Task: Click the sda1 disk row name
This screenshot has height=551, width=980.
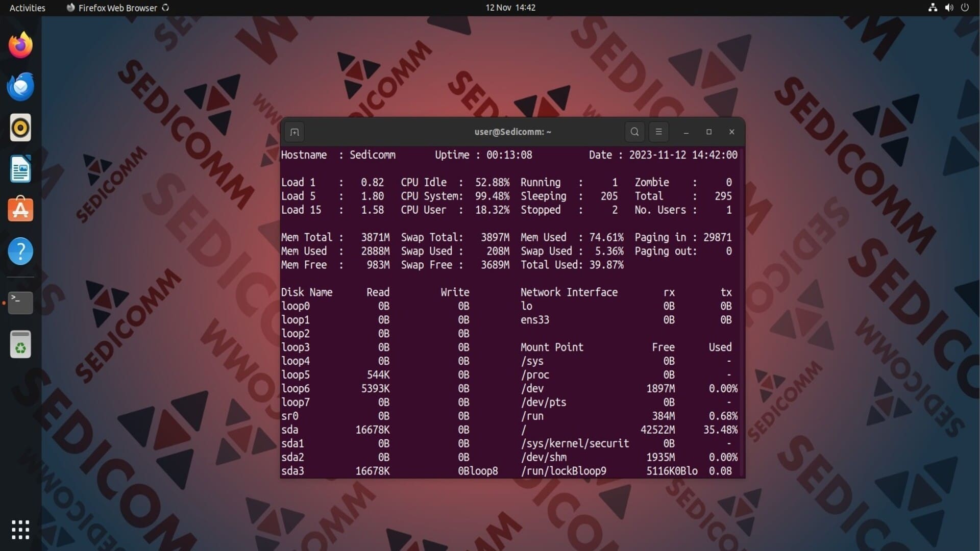Action: pos(292,443)
